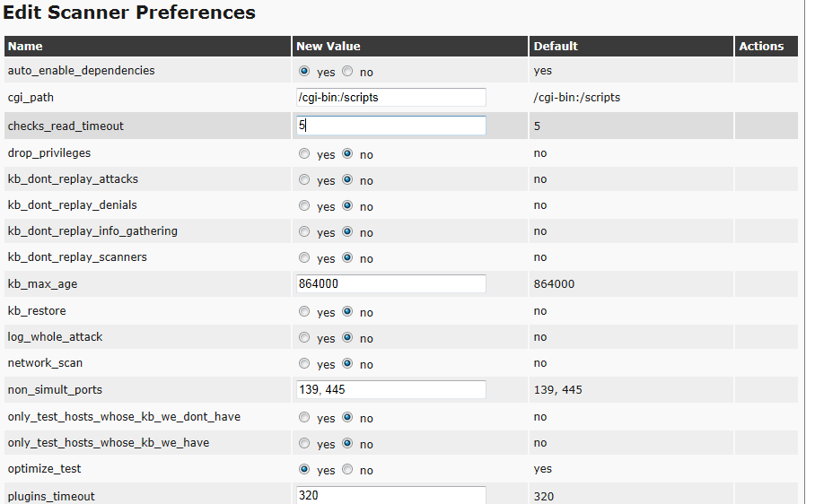Image resolution: width=815 pixels, height=504 pixels.
Task: Turn on log_whole_attack with yes
Action: pyautogui.click(x=304, y=337)
